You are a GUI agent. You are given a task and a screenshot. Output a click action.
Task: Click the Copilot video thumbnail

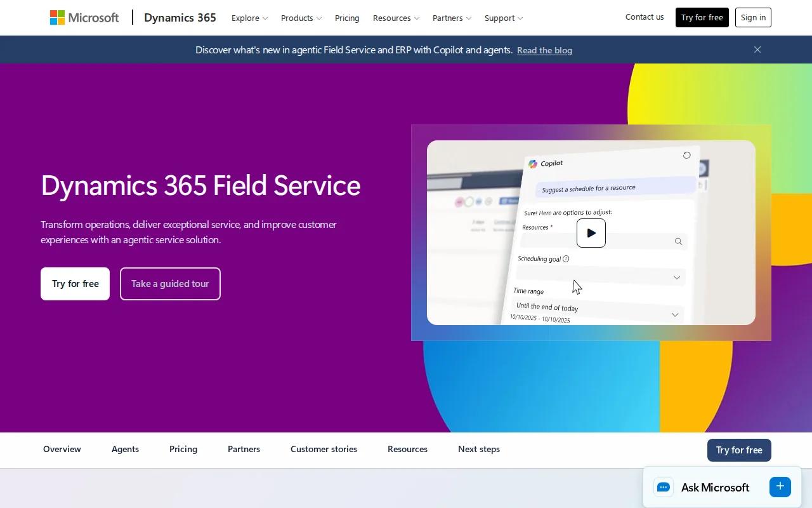point(591,232)
